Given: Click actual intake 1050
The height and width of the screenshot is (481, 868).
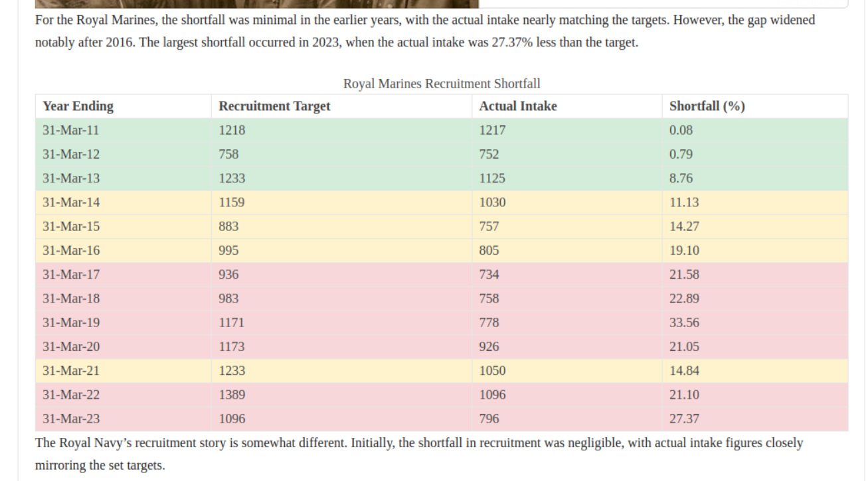Looking at the screenshot, I should pyautogui.click(x=567, y=371).
